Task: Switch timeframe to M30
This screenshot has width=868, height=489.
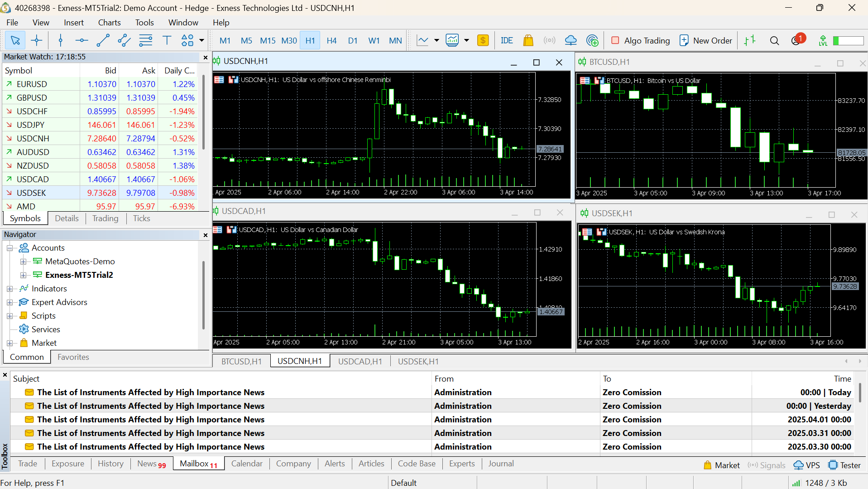Action: click(x=289, y=40)
